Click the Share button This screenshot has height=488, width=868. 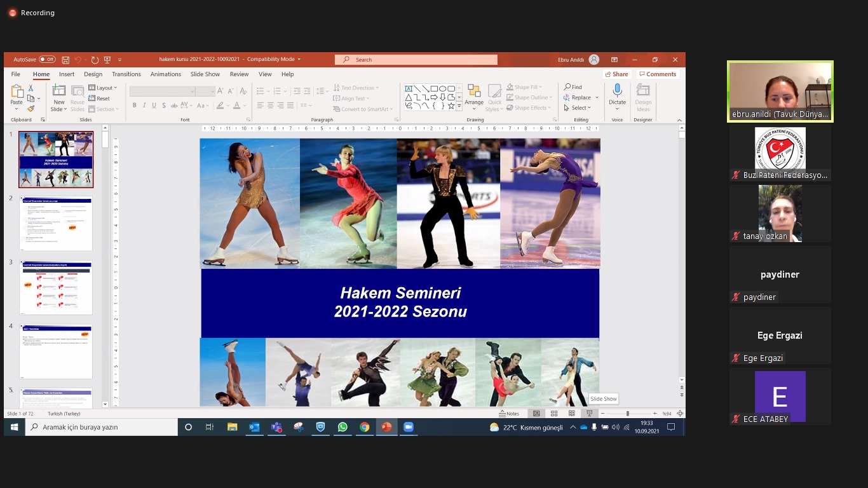[x=616, y=74]
